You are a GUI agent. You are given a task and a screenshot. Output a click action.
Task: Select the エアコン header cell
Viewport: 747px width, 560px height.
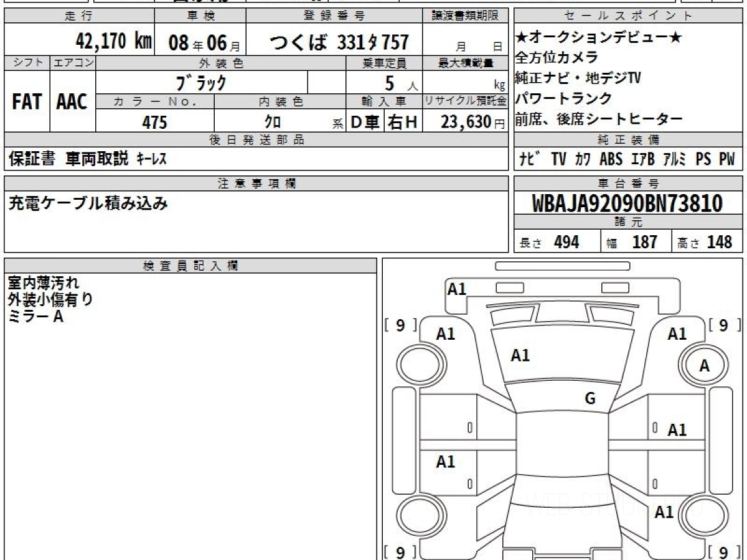click(x=73, y=63)
